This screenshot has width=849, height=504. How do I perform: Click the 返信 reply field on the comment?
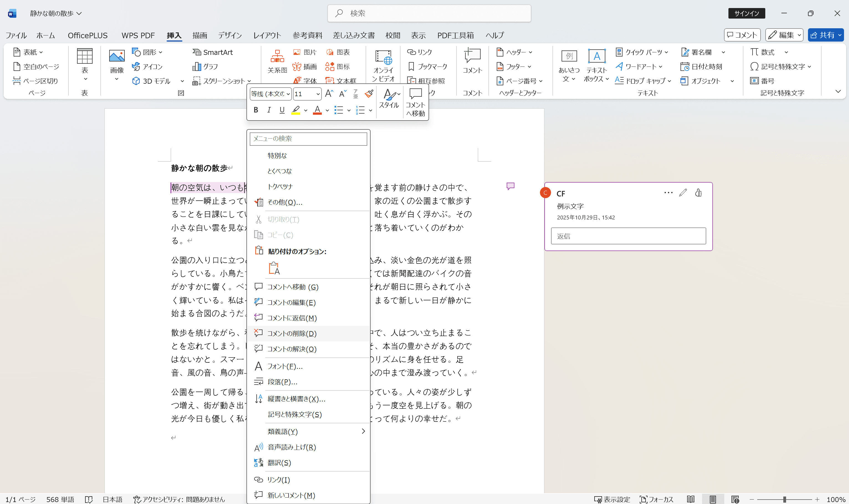point(628,236)
